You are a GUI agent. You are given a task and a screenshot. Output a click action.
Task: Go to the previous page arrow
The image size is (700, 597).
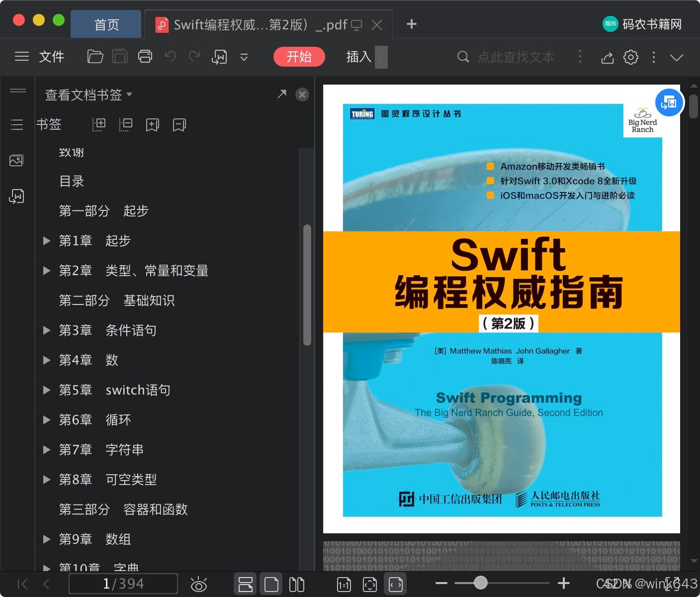tap(46, 584)
